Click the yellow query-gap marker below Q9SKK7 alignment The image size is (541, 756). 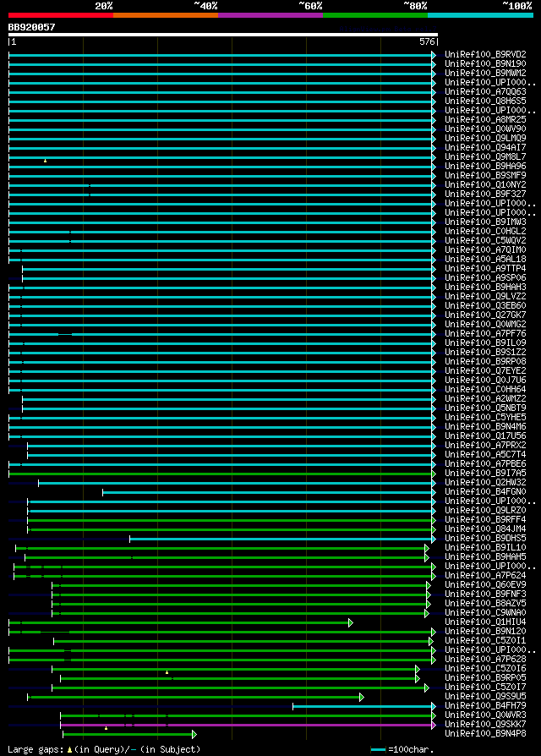106,728
